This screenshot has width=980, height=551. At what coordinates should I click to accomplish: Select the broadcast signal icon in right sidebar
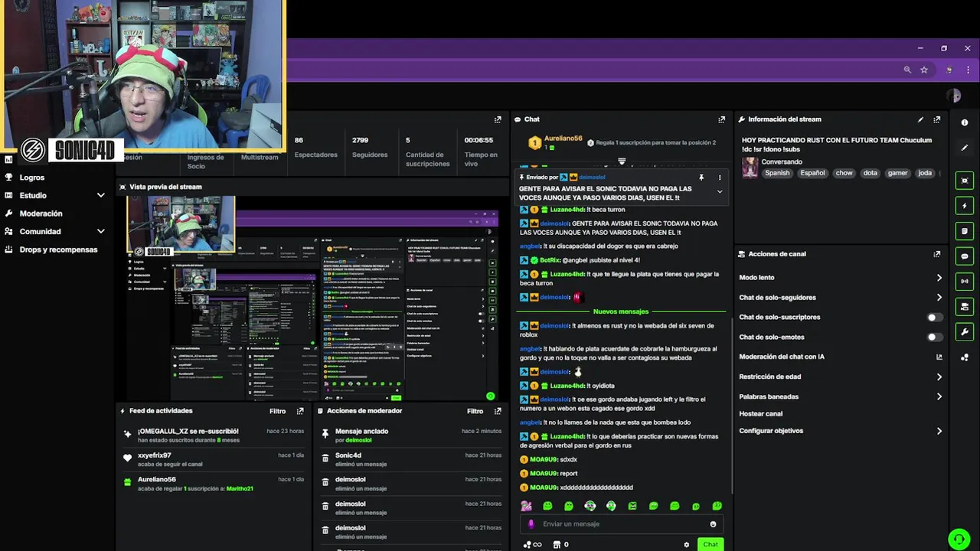pyautogui.click(x=964, y=282)
